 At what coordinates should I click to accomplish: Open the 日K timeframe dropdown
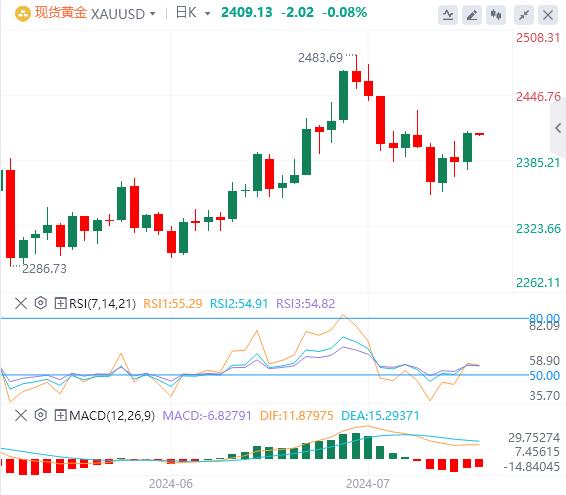click(x=193, y=13)
